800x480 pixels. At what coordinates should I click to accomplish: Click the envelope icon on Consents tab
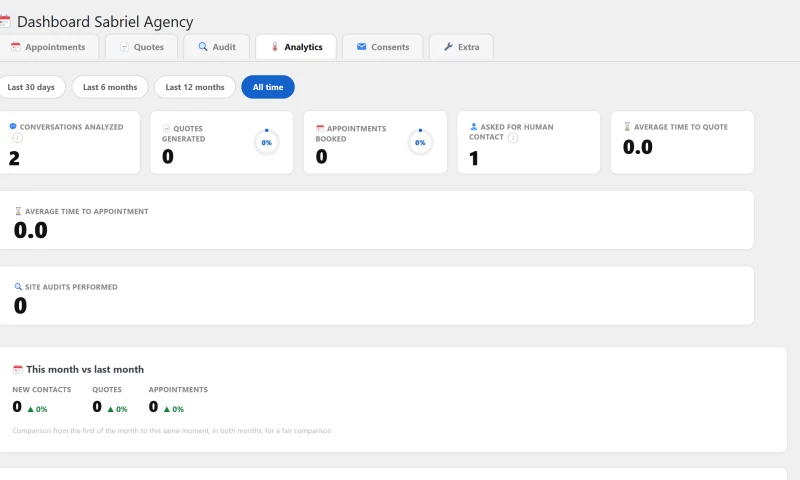(362, 46)
